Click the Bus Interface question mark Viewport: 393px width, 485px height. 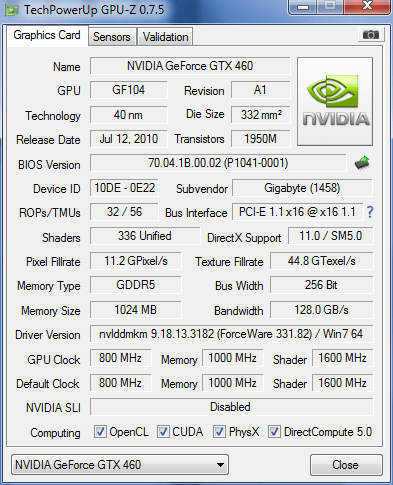coord(370,212)
